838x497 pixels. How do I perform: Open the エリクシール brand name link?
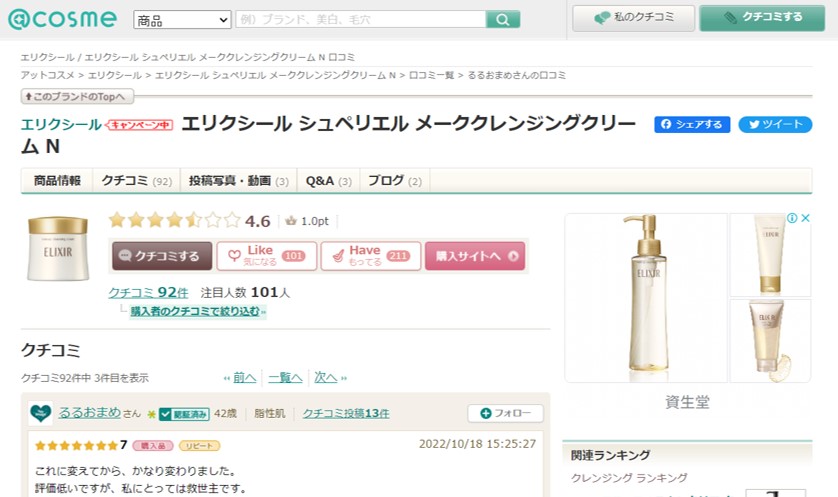click(61, 125)
